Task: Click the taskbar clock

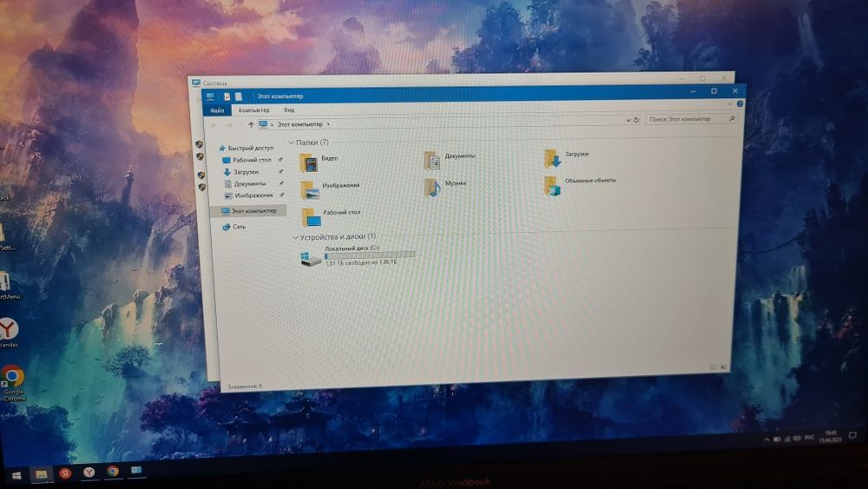Action: point(830,436)
